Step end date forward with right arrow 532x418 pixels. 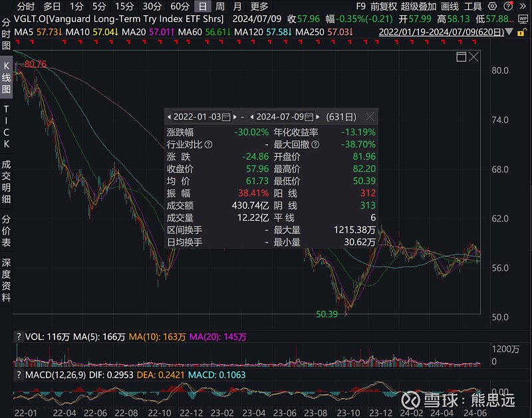pyautogui.click(x=318, y=117)
